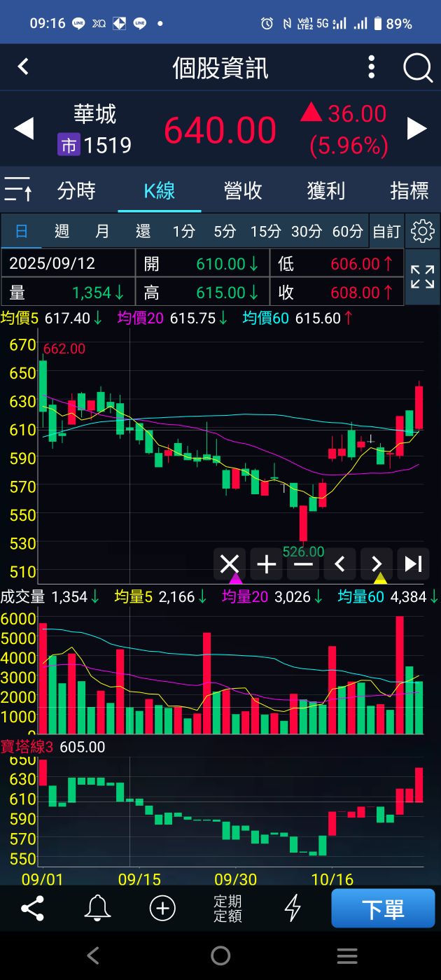
Task: Choose 5分 minute interval
Action: 225,231
